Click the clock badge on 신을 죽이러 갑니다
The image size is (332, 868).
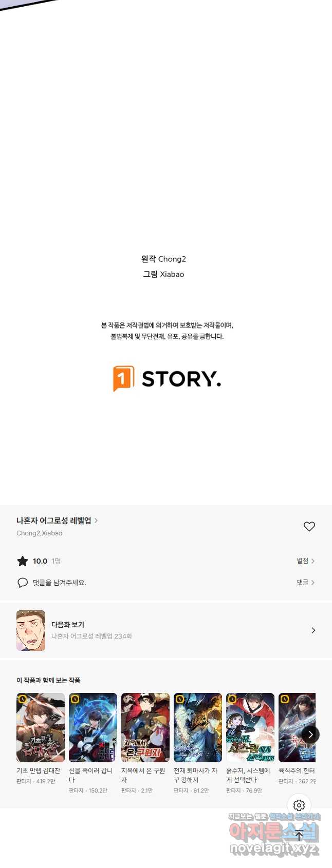point(75,699)
